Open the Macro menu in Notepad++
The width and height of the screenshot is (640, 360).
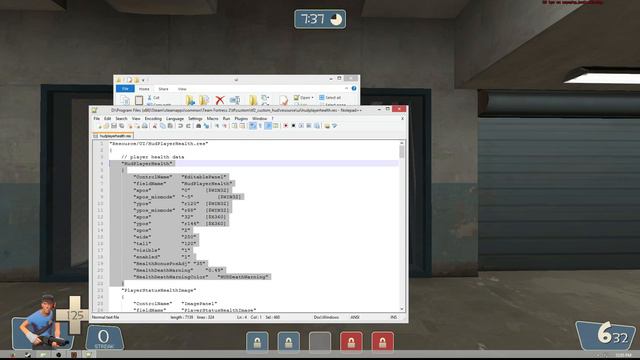click(212, 118)
